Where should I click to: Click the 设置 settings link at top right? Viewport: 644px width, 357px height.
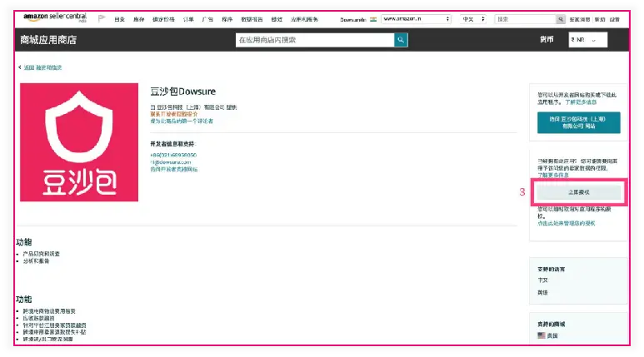(x=615, y=19)
